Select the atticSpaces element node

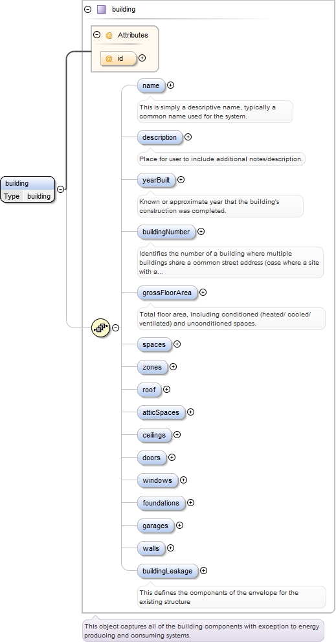click(x=161, y=412)
